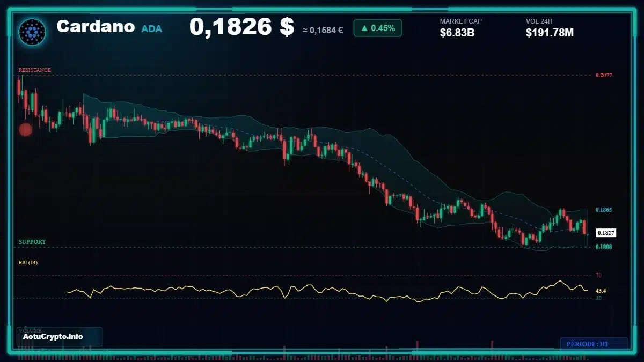This screenshot has width=644, height=362.
Task: Click the green 0.45% change badge
Action: [x=378, y=28]
